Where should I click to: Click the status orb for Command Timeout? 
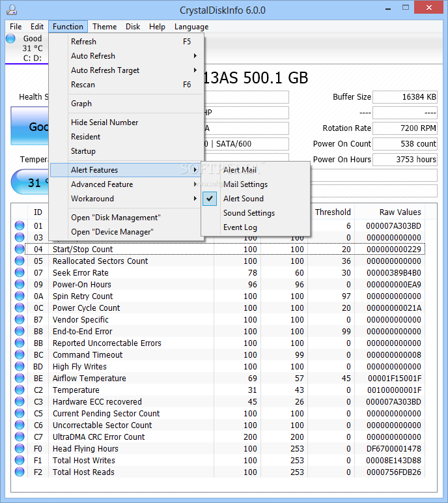click(x=20, y=354)
